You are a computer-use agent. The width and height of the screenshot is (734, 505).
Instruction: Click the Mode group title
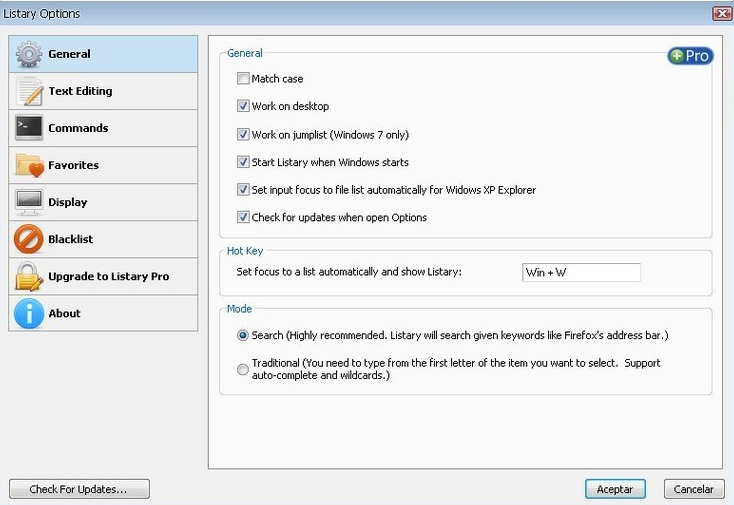(x=239, y=309)
